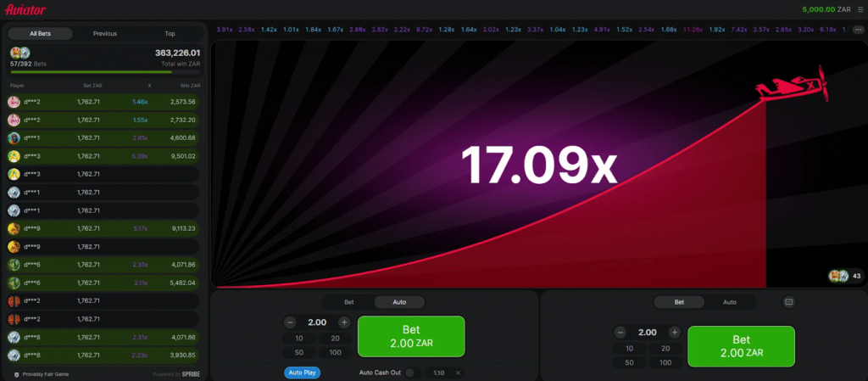
Task: Click the minus icon in the left bet panel
Action: click(290, 322)
